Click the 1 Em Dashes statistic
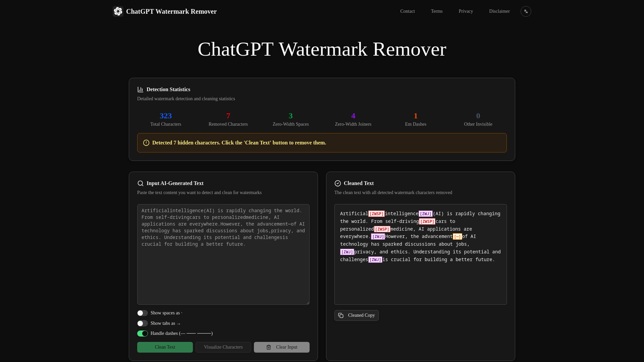This screenshot has width=644, height=362. pos(416,119)
